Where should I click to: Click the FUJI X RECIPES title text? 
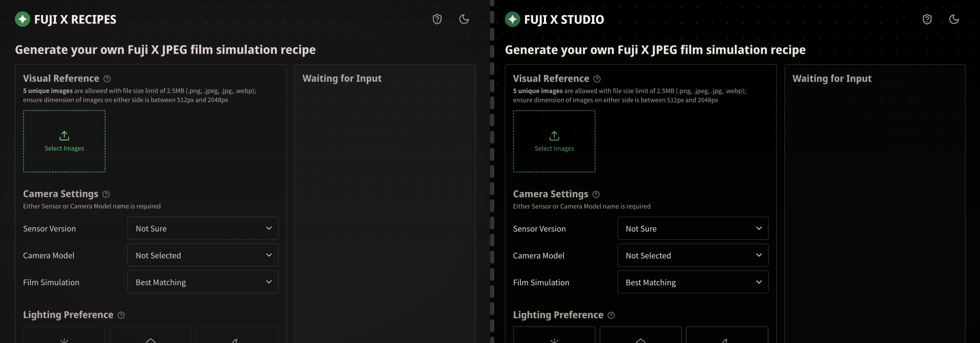coord(75,19)
